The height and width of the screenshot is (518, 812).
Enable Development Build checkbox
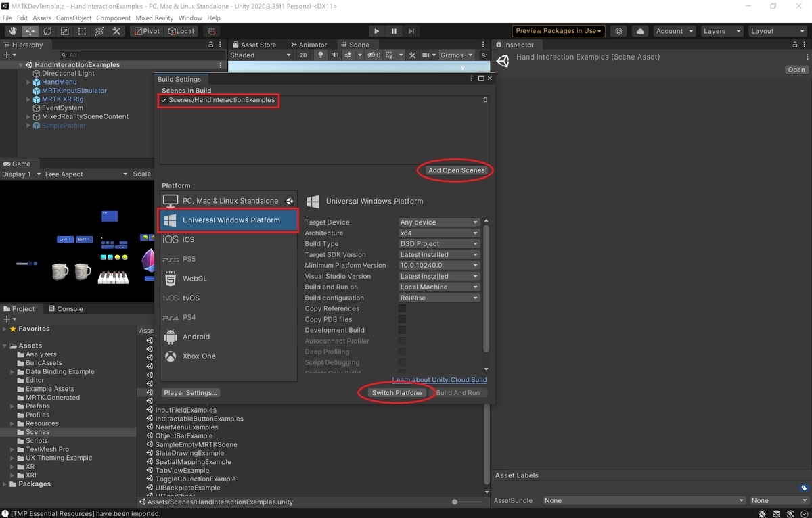point(402,330)
